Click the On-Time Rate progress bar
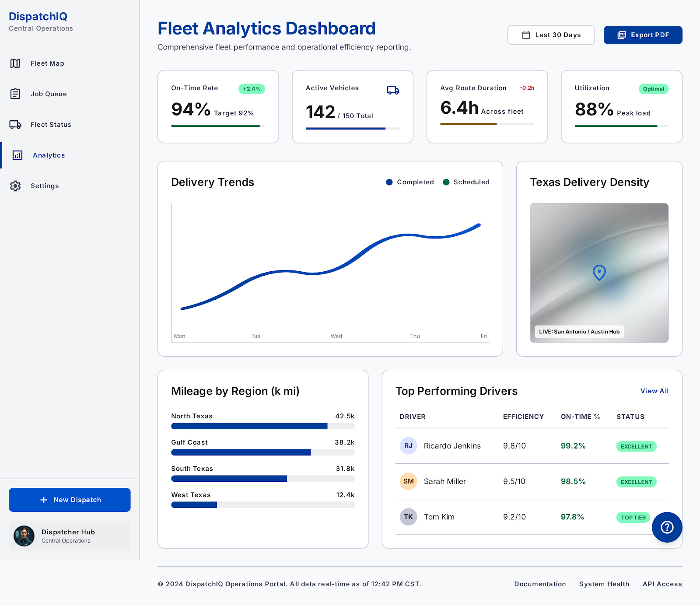The image size is (700, 606). 218,126
